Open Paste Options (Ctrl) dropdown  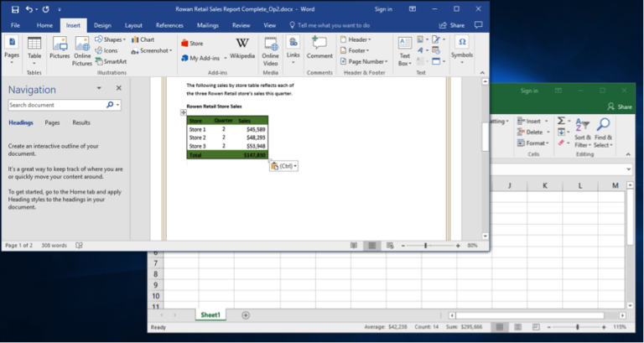(283, 166)
